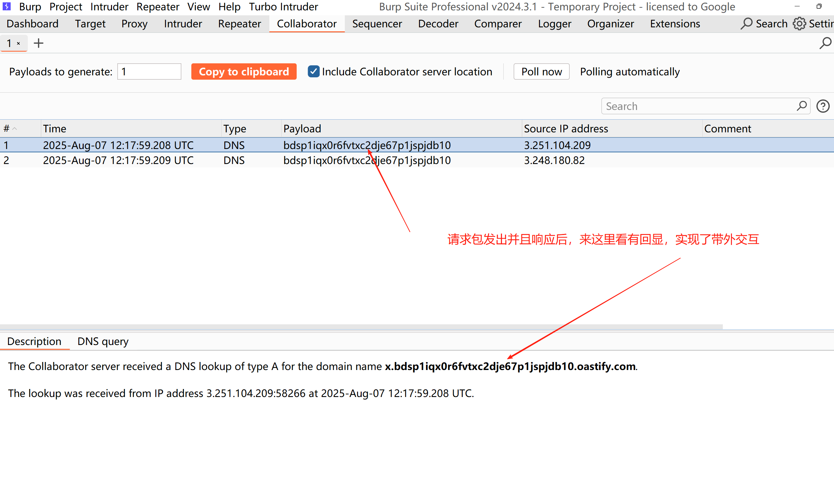Click the Payloads to generate input field
The height and width of the screenshot is (504, 834).
(x=149, y=71)
